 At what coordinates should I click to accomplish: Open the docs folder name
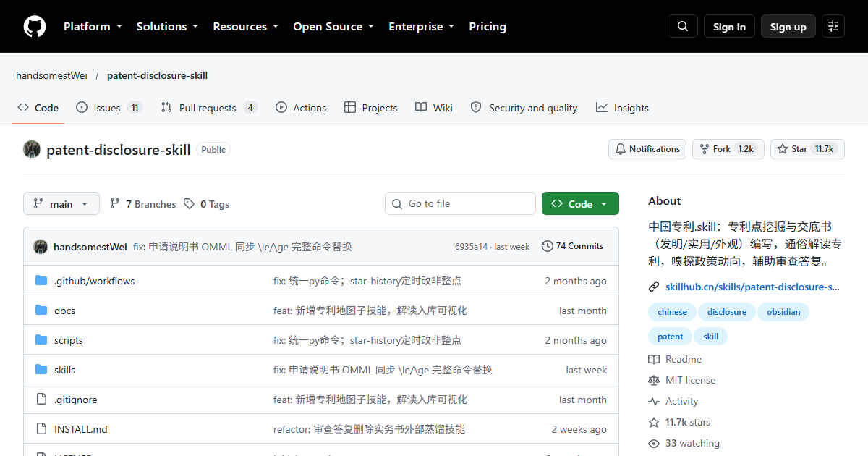[64, 311]
